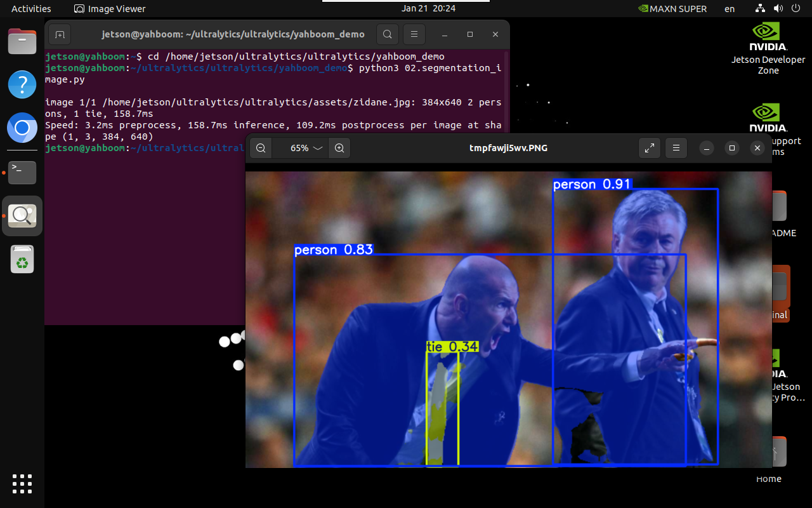
Task: Click the "tie 0.34" detection label
Action: click(452, 346)
